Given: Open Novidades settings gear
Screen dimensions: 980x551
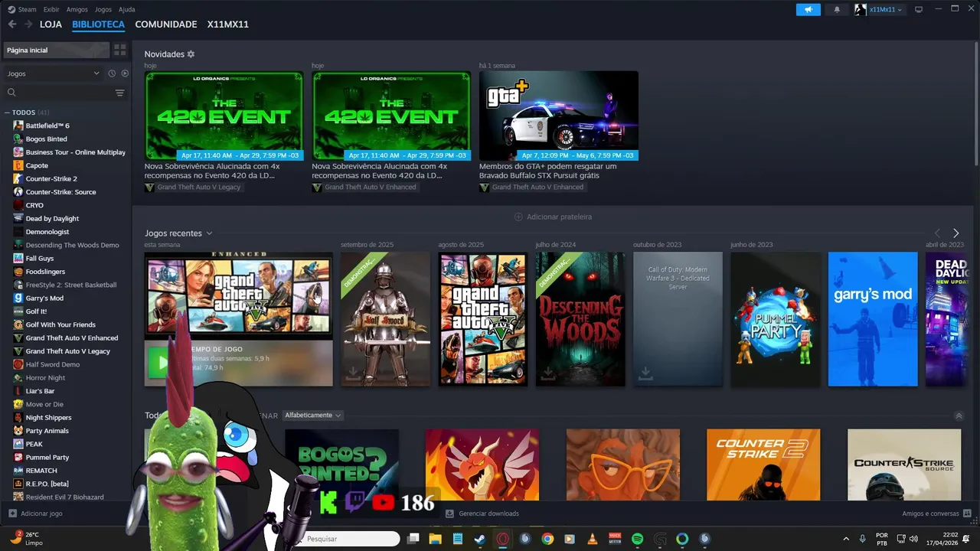Looking at the screenshot, I should [x=191, y=54].
